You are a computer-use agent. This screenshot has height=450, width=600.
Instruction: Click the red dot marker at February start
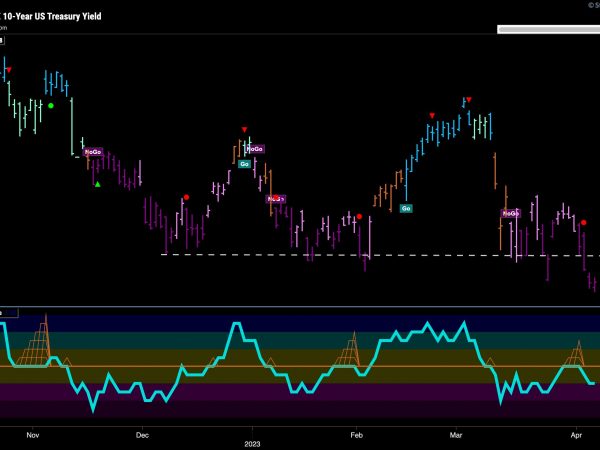point(359,217)
